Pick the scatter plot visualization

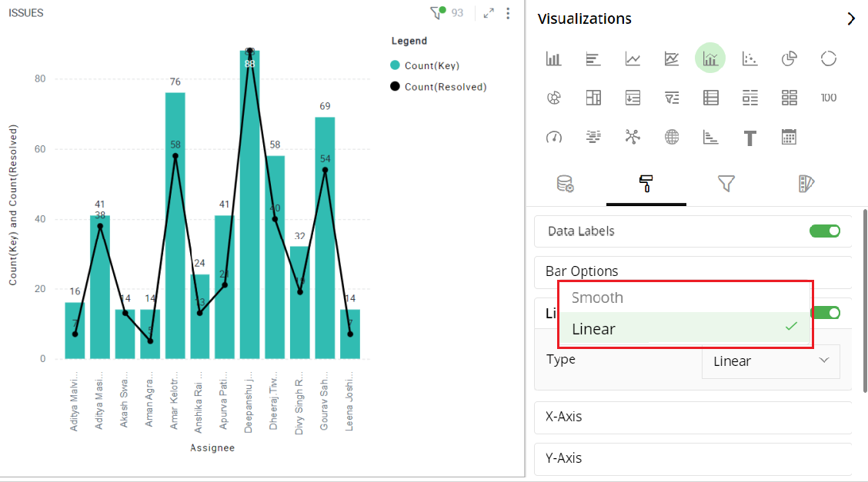coord(749,58)
